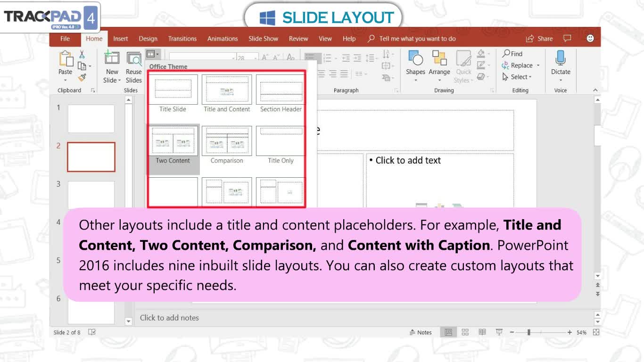Toggle the Notes pane button
644x362 pixels.
421,332
